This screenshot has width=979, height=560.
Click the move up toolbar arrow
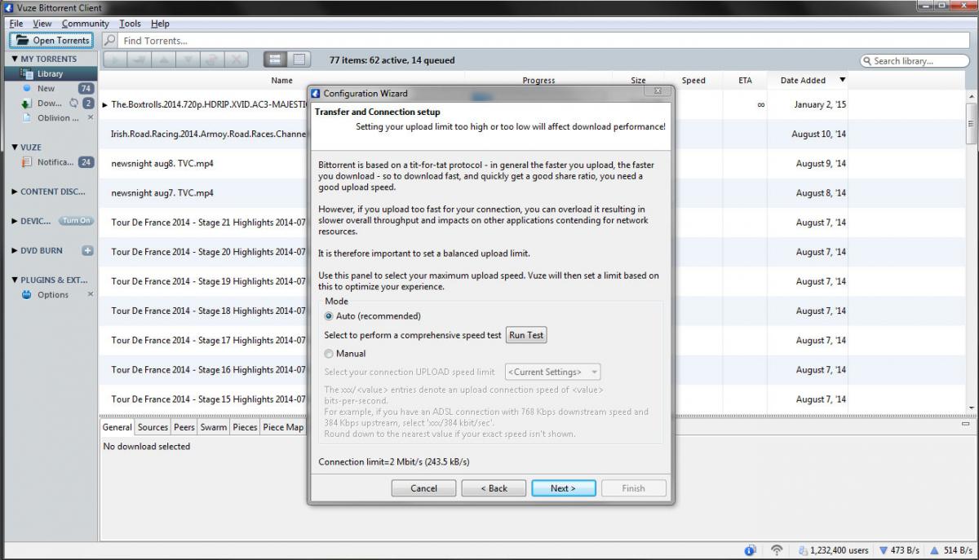point(164,60)
